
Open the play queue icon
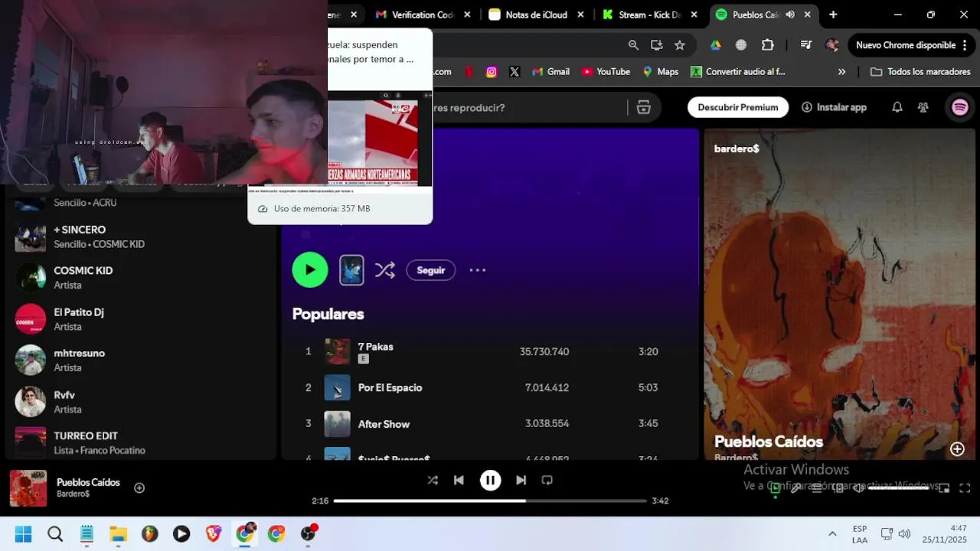click(x=817, y=488)
